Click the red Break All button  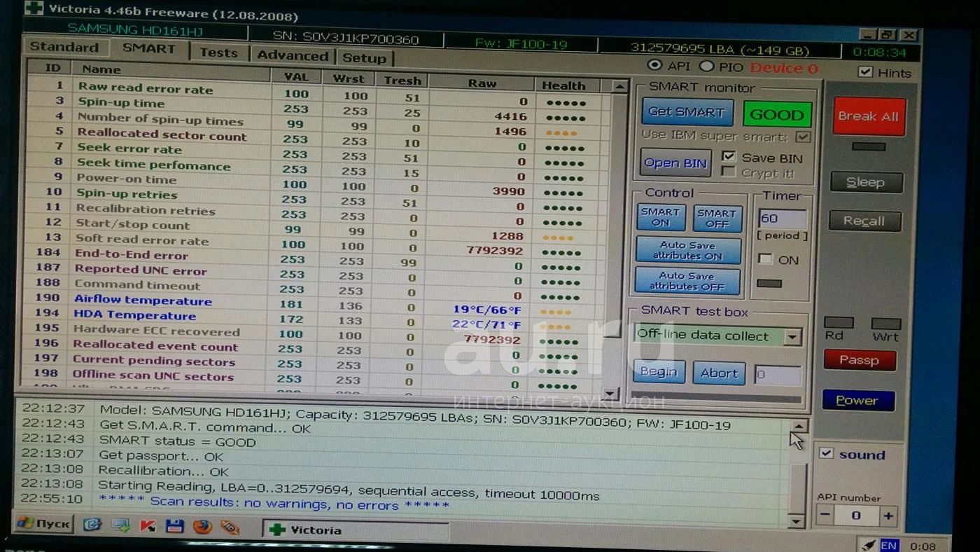pyautogui.click(x=868, y=116)
